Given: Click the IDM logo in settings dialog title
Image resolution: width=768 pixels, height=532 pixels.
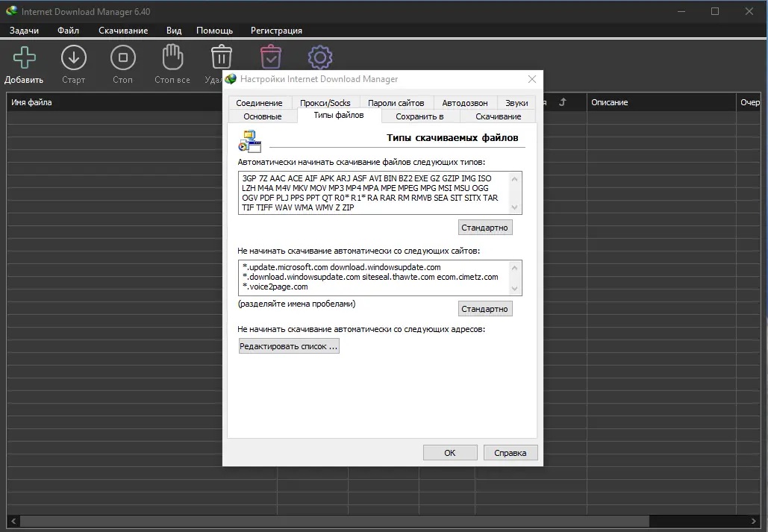Looking at the screenshot, I should [231, 79].
